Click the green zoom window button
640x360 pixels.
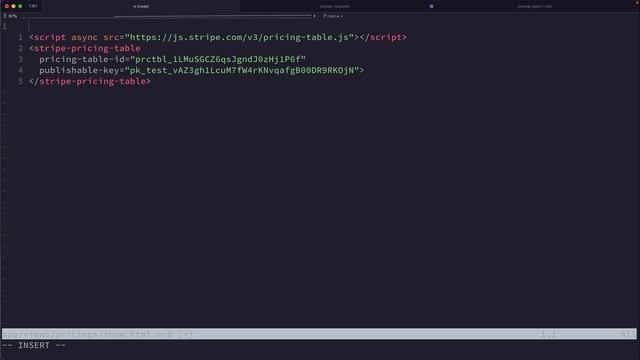20,6
